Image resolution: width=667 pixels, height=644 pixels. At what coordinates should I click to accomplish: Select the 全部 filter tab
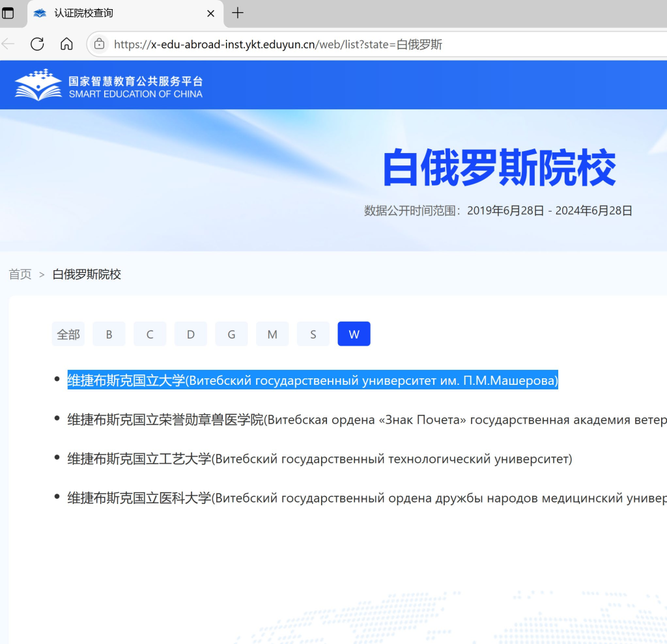[68, 334]
